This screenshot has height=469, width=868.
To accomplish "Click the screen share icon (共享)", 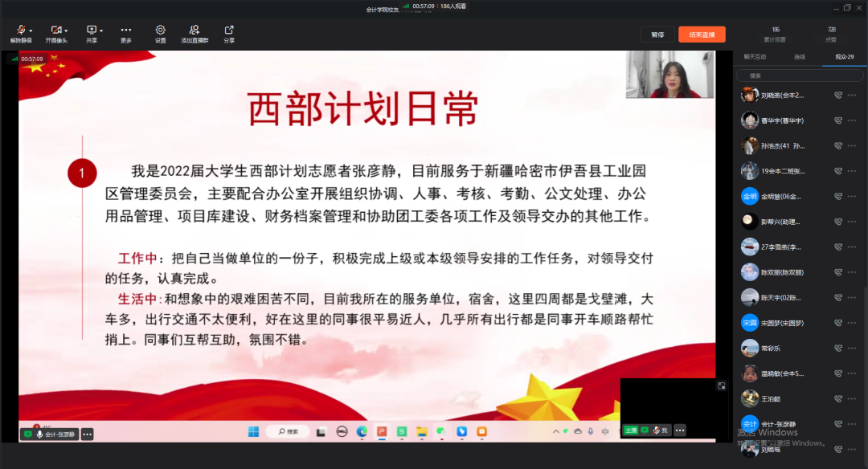I will tap(91, 30).
